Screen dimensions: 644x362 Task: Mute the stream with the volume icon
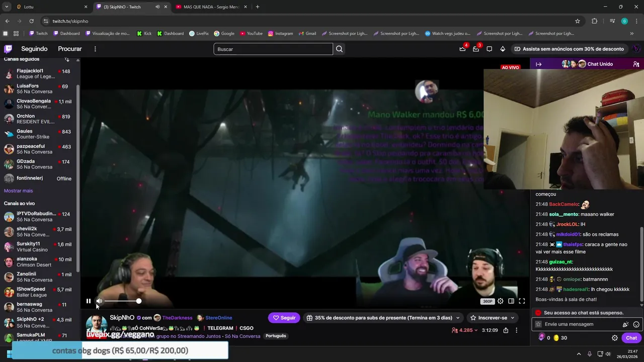[99, 301]
